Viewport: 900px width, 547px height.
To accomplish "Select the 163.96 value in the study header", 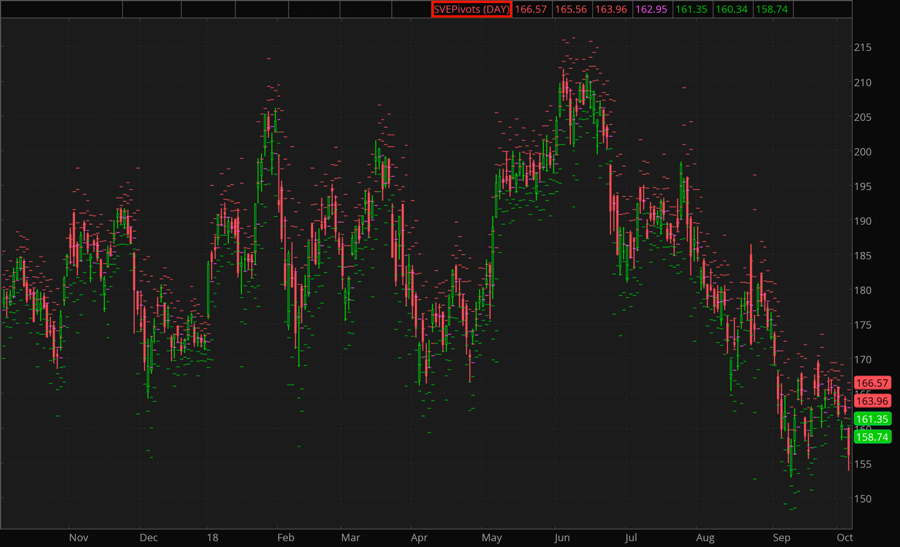I will (611, 9).
